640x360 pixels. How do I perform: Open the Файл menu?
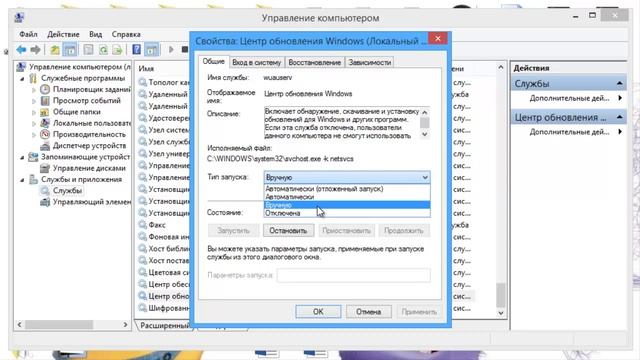[x=28, y=34]
